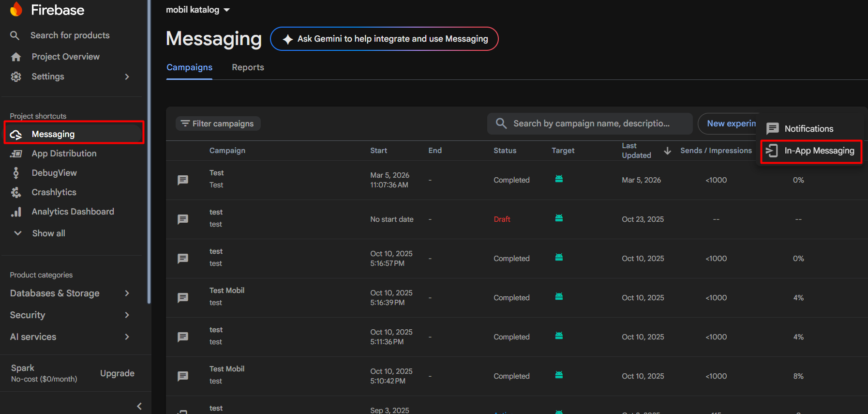
Task: Collapse the sidebar with the bottom chevron
Action: pos(139,406)
